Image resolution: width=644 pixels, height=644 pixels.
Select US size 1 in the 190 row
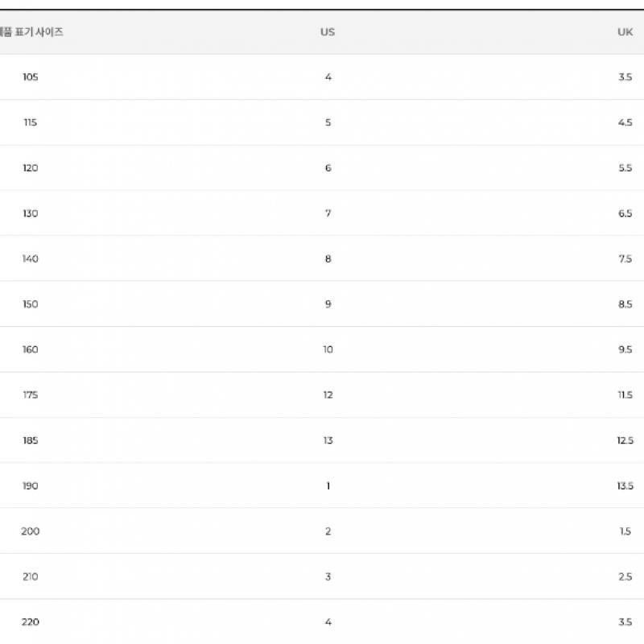coord(328,485)
